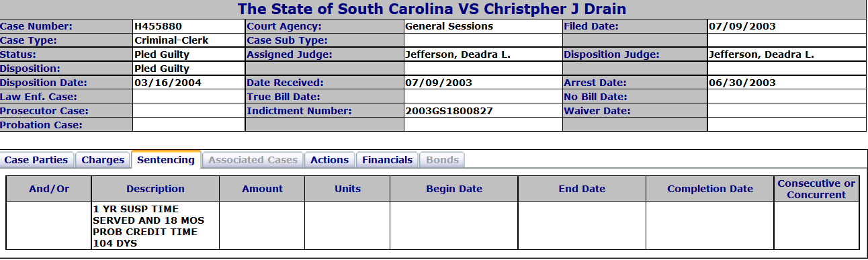Viewport: 868px width, 260px height.
Task: Click the Units column header
Action: 347,189
